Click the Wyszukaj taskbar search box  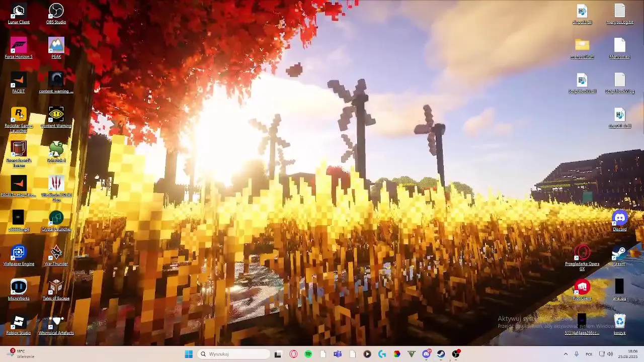(x=233, y=354)
